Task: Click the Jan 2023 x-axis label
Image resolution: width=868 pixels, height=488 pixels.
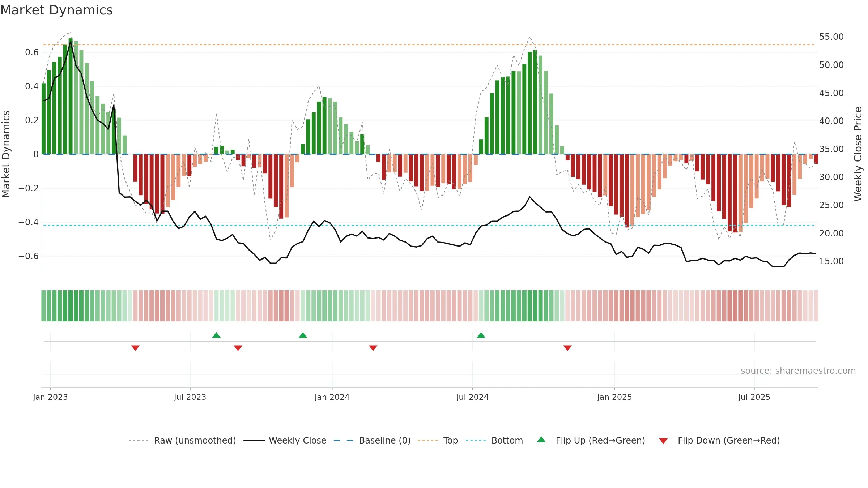Action: [x=50, y=397]
